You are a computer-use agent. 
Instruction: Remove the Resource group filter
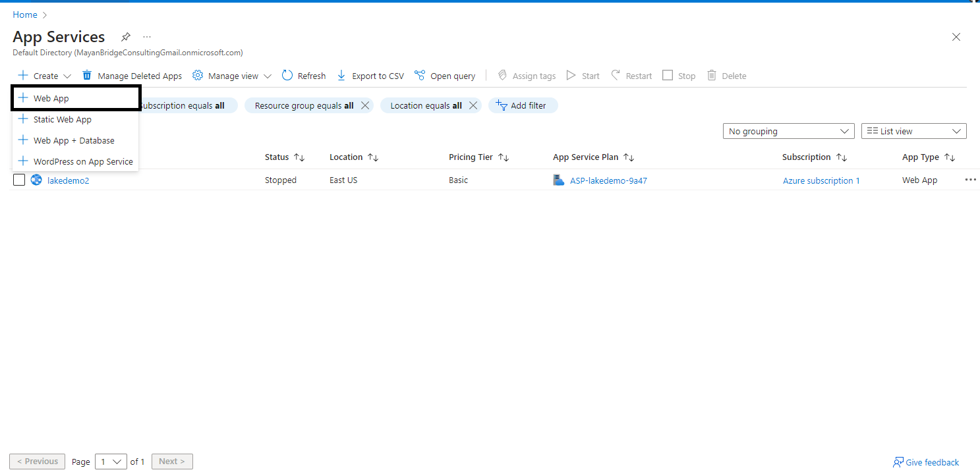coord(365,105)
